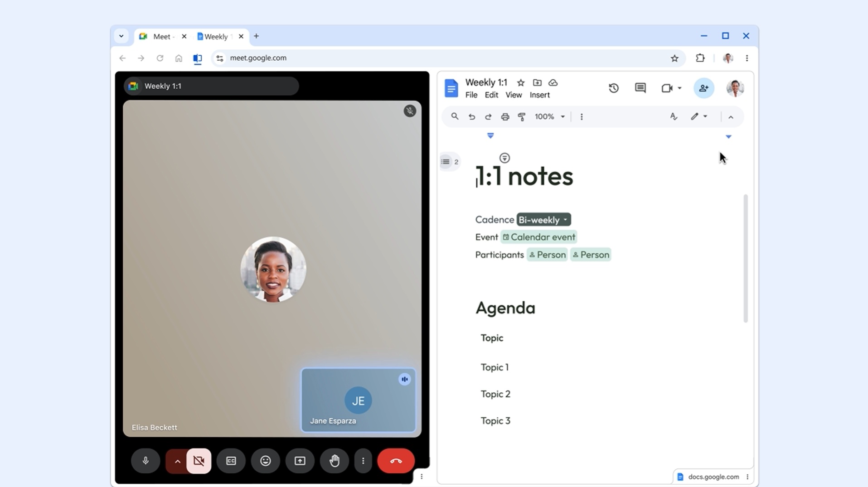Click the present screen icon
The width and height of the screenshot is (868, 487).
pos(300,461)
